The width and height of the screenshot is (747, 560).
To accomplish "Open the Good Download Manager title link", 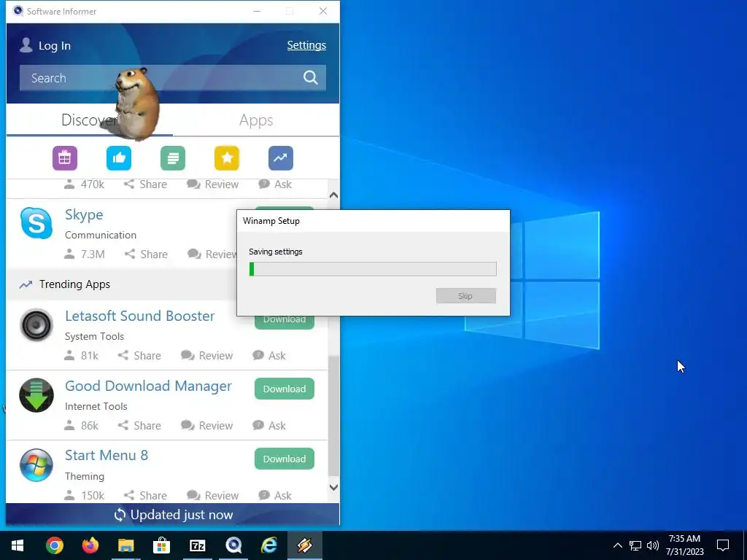I will pyautogui.click(x=148, y=386).
